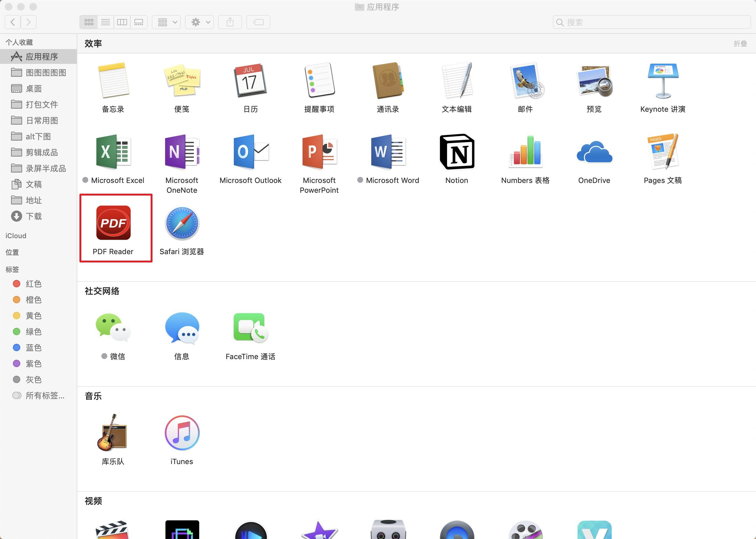Select the Pages 文稿 app icon
756x539 pixels.
(663, 152)
